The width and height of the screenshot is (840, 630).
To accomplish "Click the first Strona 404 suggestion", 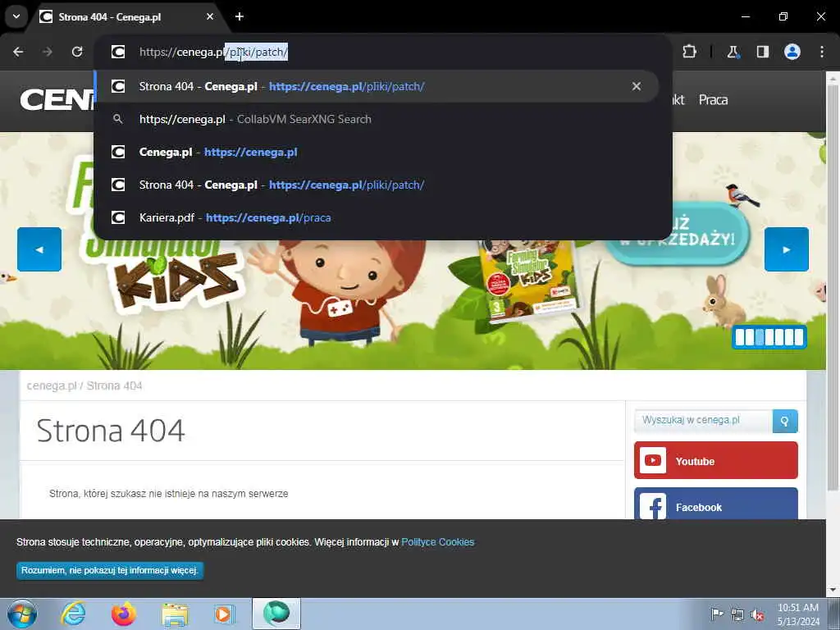I will (x=377, y=86).
